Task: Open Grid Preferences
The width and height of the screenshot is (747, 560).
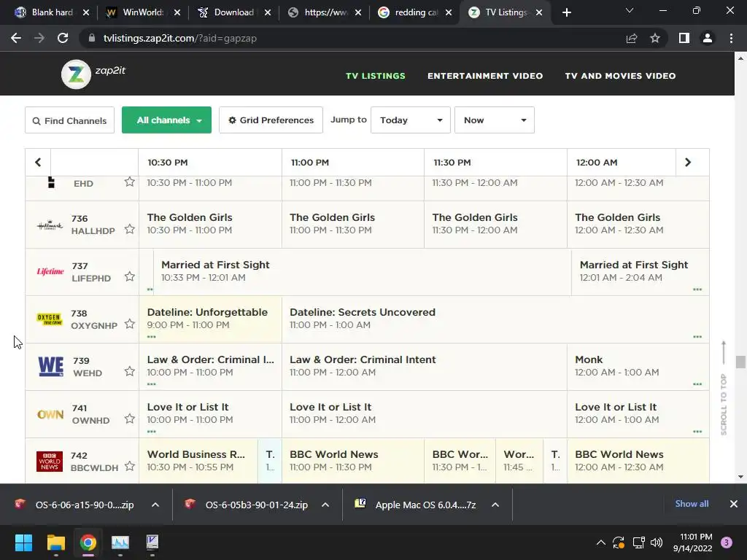Action: coord(271,120)
